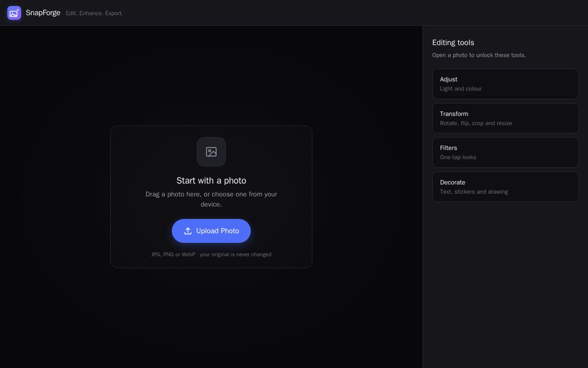Click the upload arrow icon on the button
The image size is (588, 368).
188,231
